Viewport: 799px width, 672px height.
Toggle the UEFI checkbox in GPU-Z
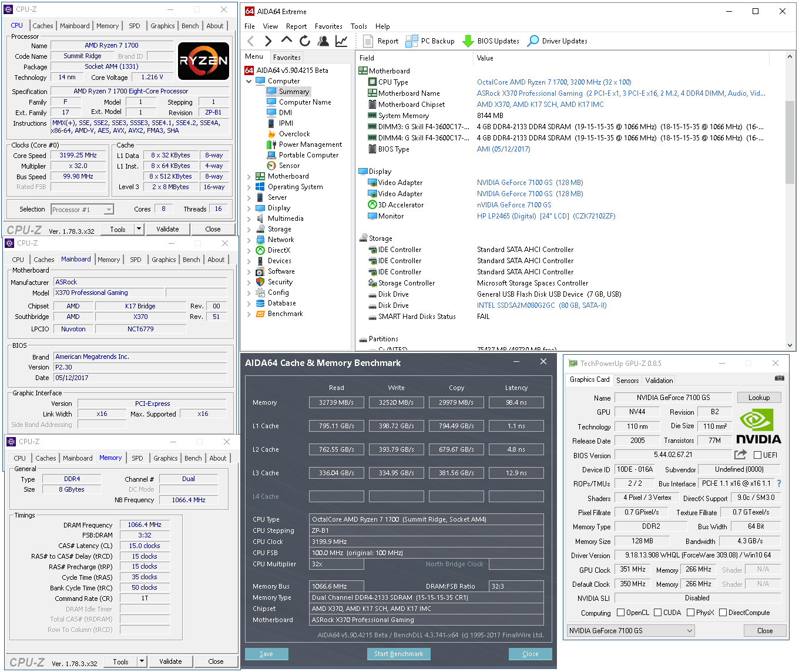coord(758,455)
